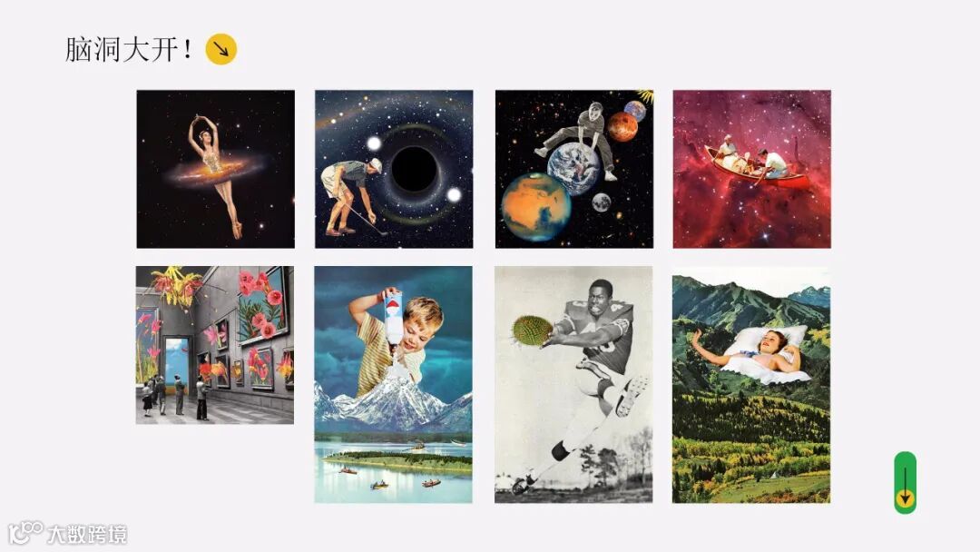Click the black hole in the golfer collage
Screen dimensions: 980x552
click(414, 170)
